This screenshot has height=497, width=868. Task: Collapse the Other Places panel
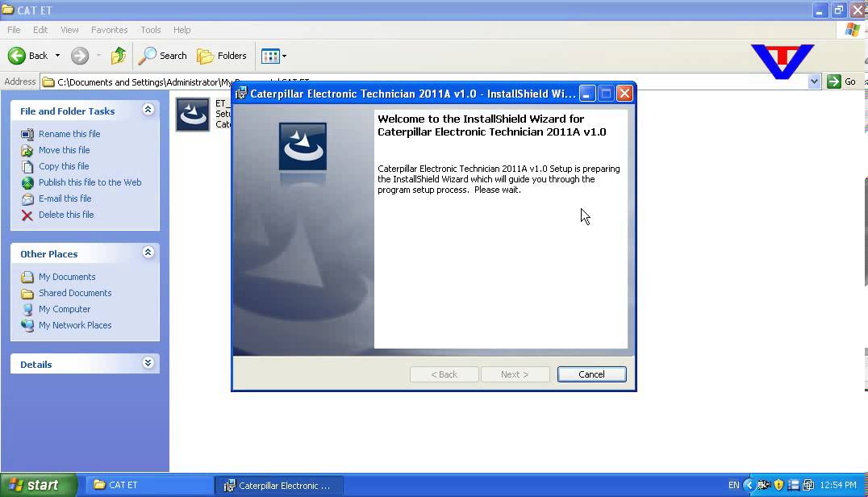point(148,253)
